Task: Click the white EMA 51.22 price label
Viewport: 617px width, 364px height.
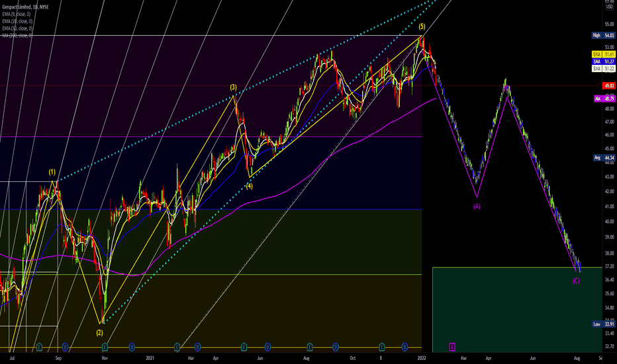Action: pyautogui.click(x=603, y=69)
